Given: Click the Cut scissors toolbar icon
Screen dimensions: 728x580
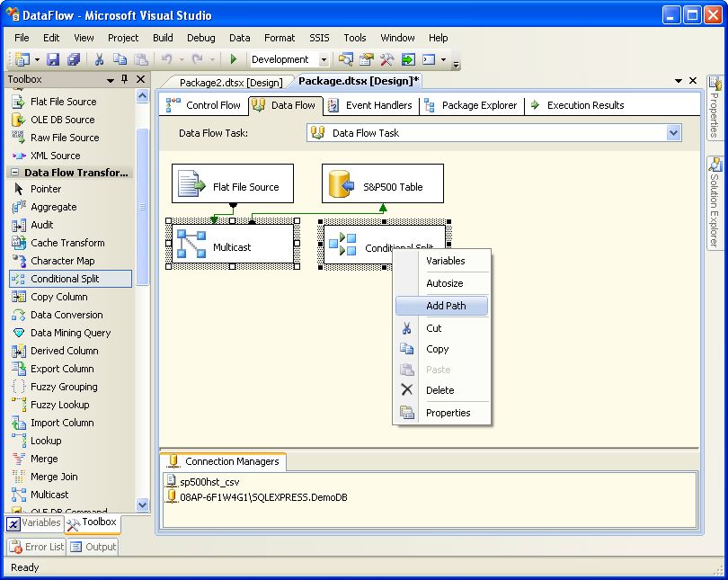Looking at the screenshot, I should pyautogui.click(x=99, y=59).
